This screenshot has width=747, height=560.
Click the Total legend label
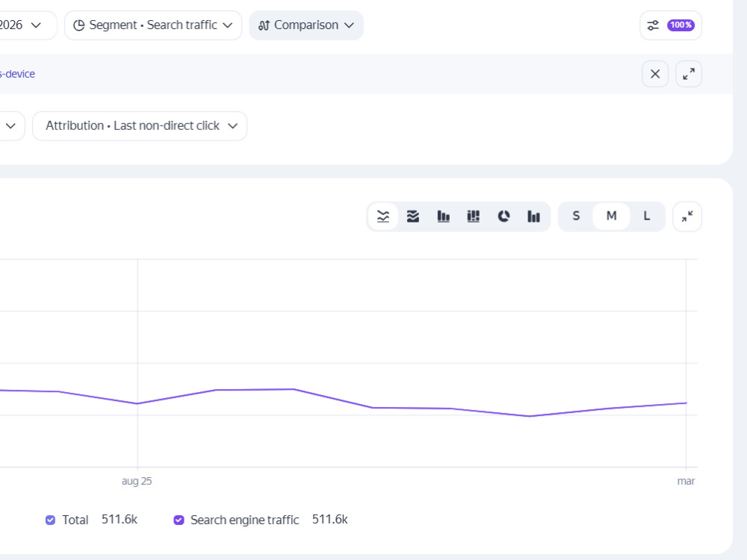click(x=75, y=520)
